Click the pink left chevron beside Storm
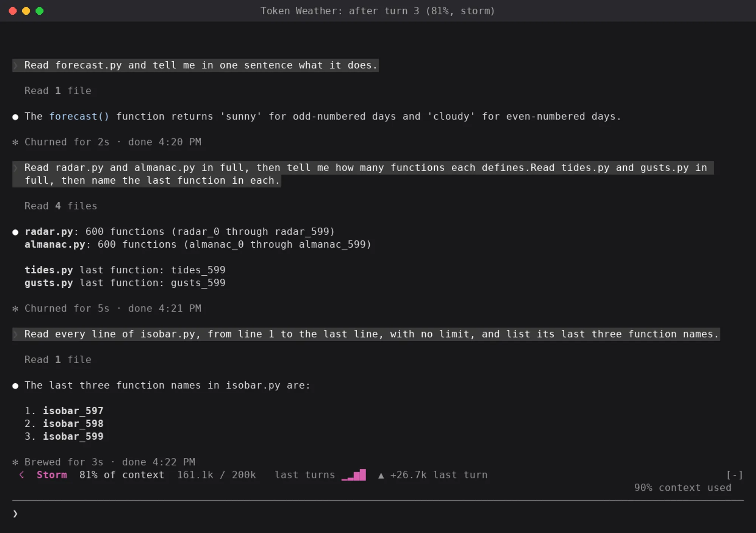The height and width of the screenshot is (533, 756). pyautogui.click(x=22, y=475)
